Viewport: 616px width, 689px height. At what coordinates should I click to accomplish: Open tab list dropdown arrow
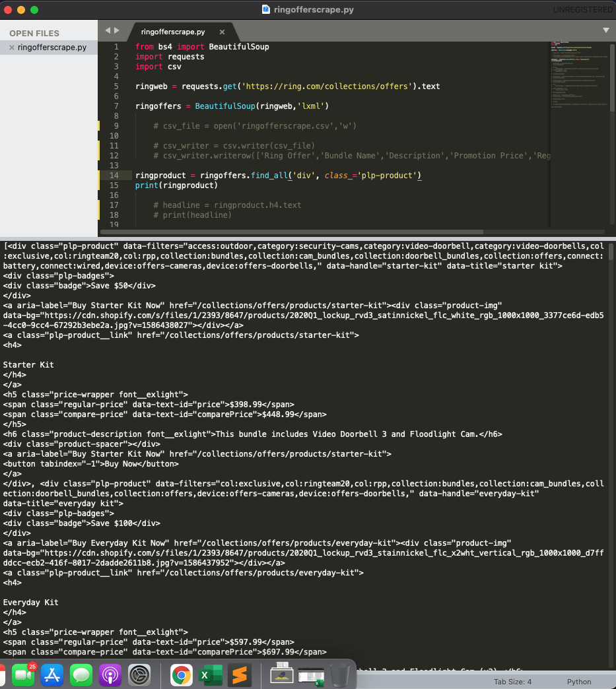pyautogui.click(x=606, y=30)
